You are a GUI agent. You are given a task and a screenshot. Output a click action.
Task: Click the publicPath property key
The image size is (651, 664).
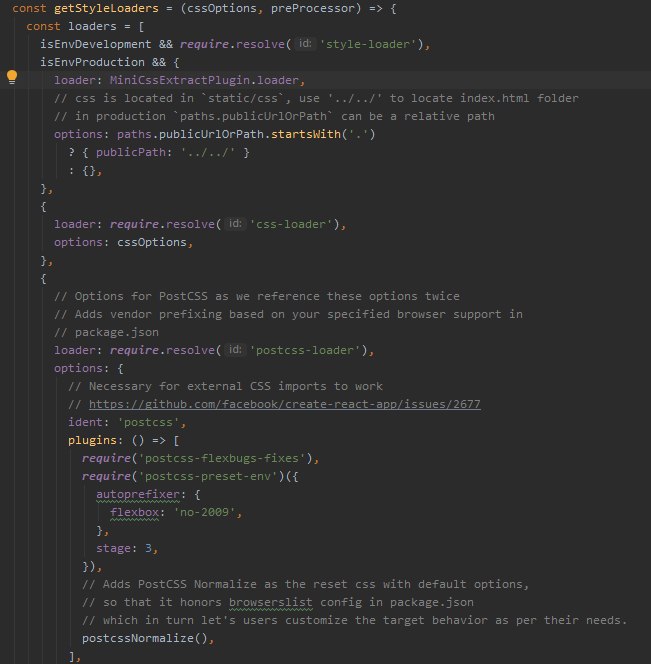pos(131,152)
